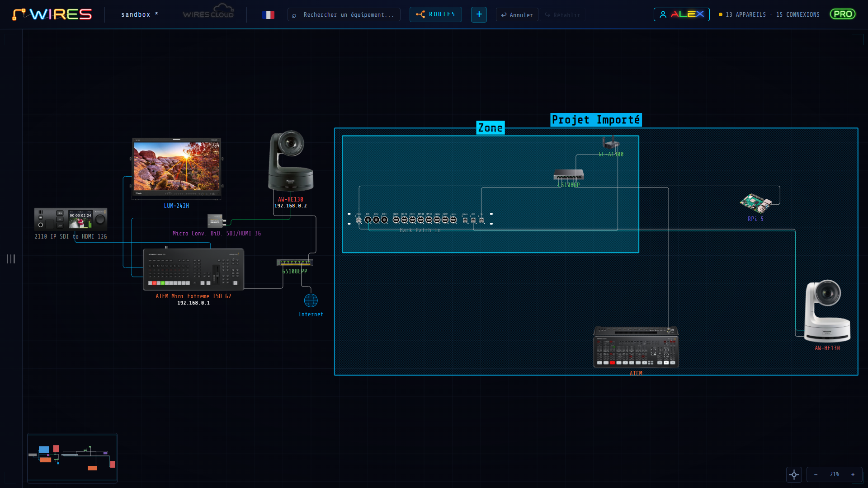Select the ATEM switcher in Projet Importé
Screen dimensions: 868x488
636,347
